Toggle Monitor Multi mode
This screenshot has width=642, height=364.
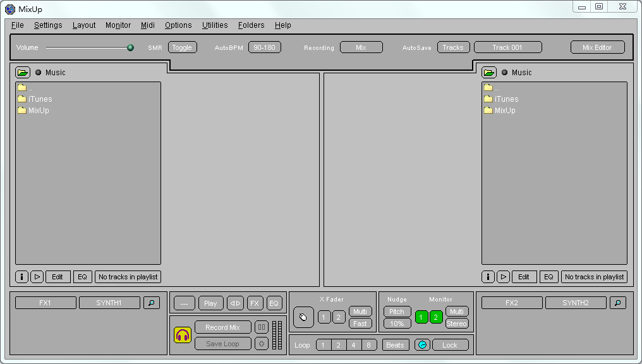(456, 312)
